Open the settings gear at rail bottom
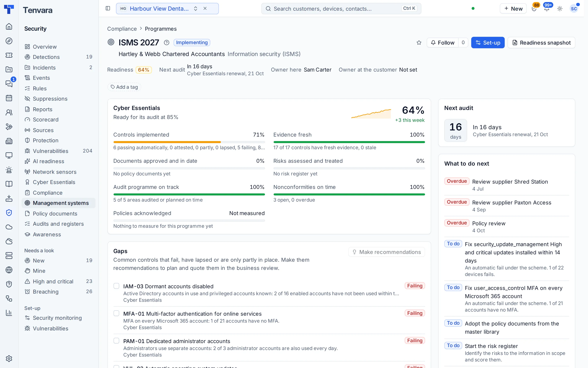 9,358
